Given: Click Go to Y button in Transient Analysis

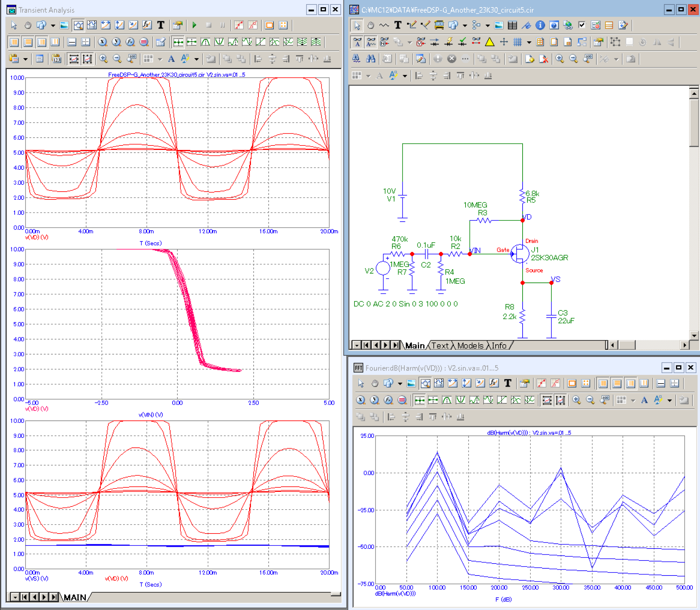Looking at the screenshot, I should click(x=116, y=42).
